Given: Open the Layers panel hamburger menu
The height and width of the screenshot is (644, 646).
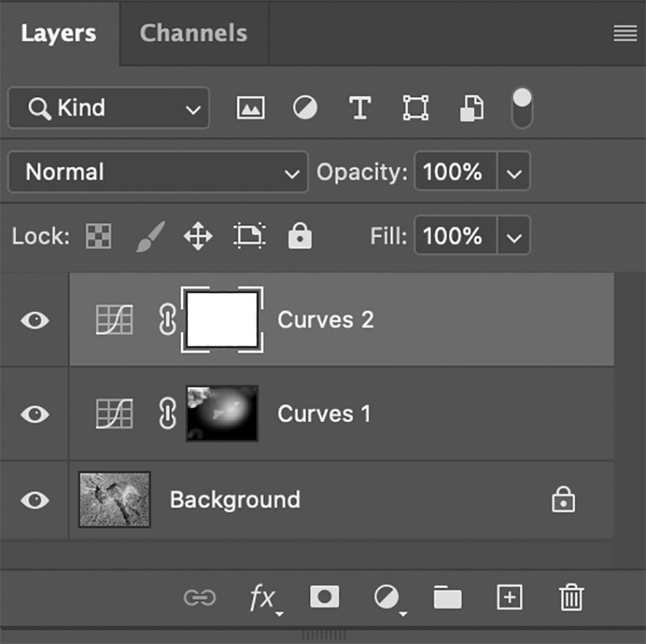Looking at the screenshot, I should [624, 33].
